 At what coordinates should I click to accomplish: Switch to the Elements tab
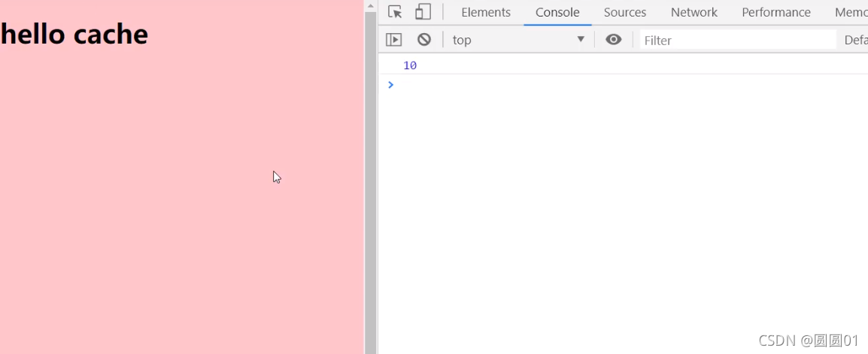click(x=486, y=12)
